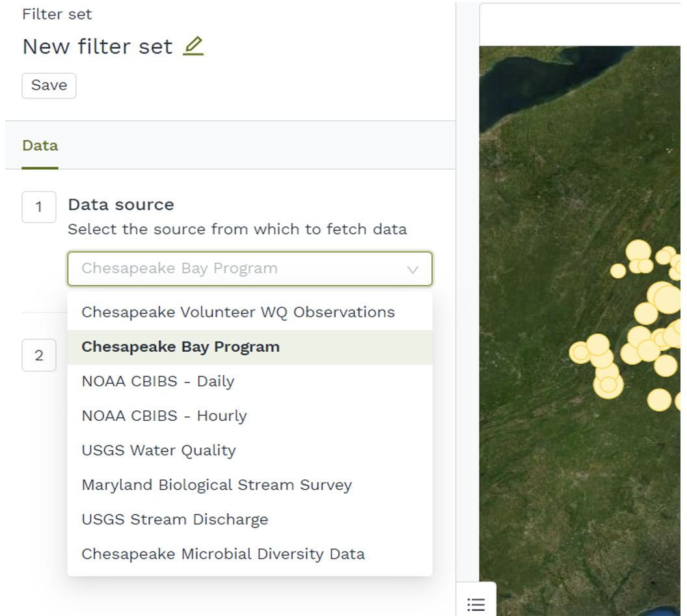This screenshot has width=687, height=616.
Task: Collapse the data source dropdown arrow
Action: point(412,269)
